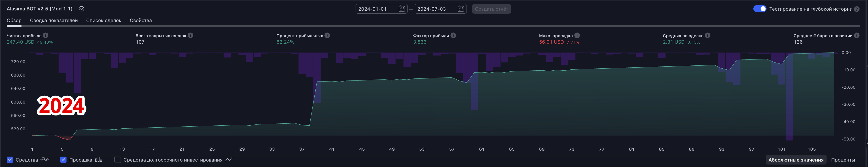Uncheck the Просадка checkbox
Screen dimensions: 868x167
(x=63, y=160)
